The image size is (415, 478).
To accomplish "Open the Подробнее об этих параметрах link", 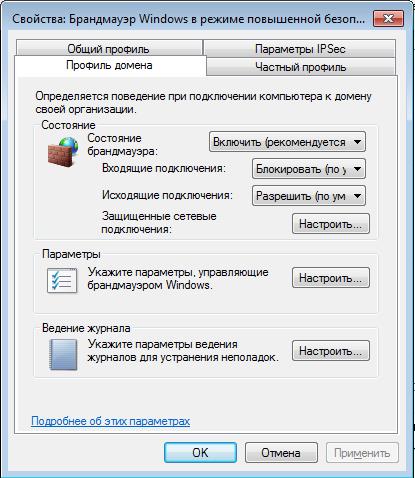I will (x=110, y=421).
